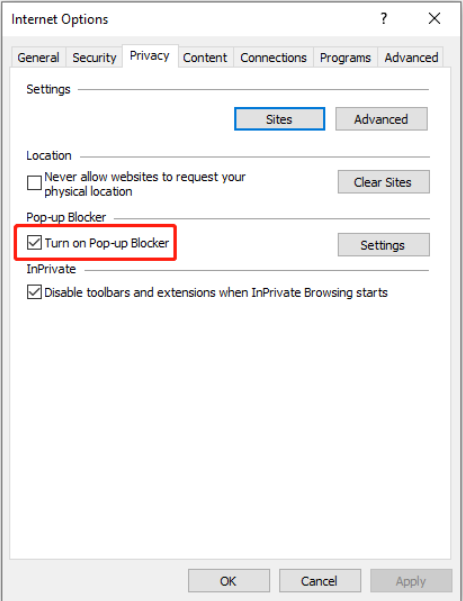The image size is (463, 601).
Task: Switch to the Programs tab
Action: tap(345, 58)
